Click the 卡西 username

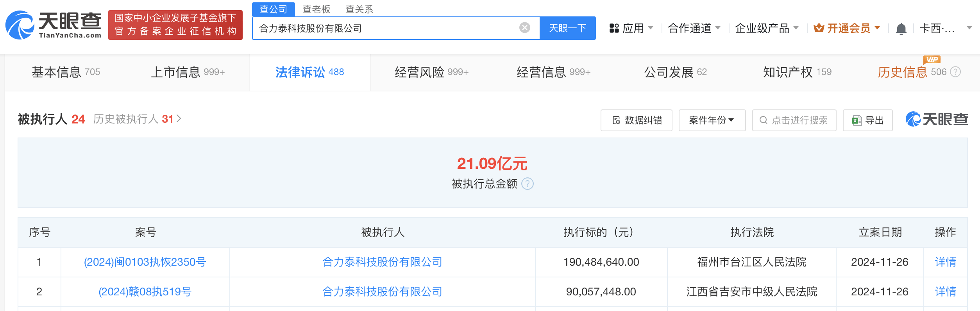pos(937,28)
